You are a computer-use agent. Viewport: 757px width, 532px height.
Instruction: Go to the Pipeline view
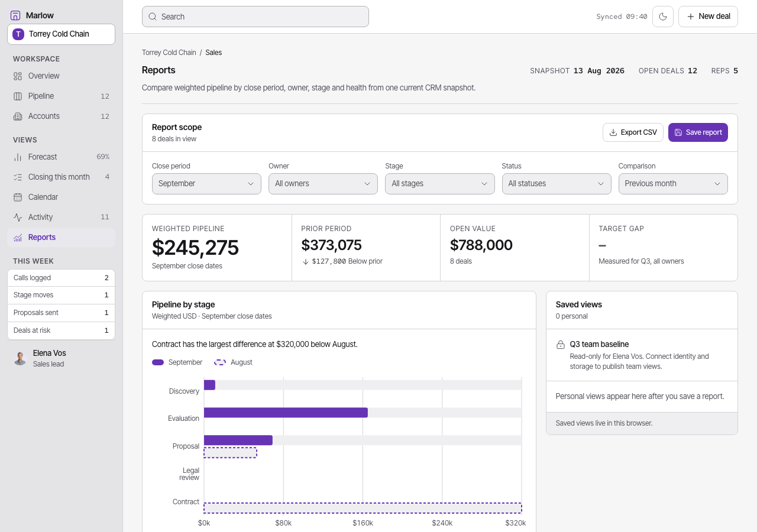61,96
